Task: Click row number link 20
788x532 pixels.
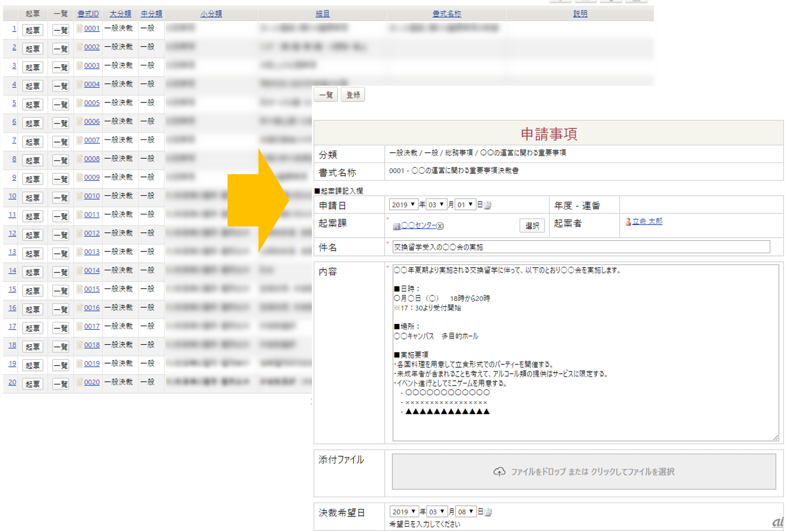Action: (12, 382)
